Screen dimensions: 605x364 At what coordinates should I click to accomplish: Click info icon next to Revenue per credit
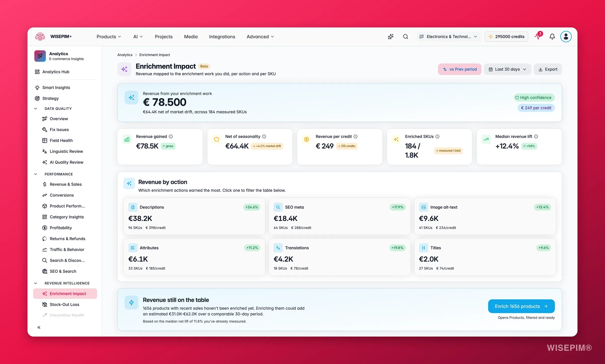click(355, 136)
